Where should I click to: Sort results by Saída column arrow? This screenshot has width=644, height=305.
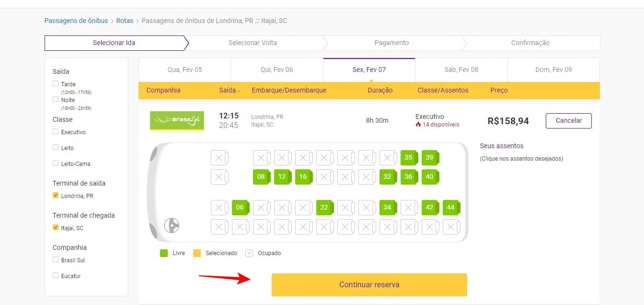coord(239,91)
